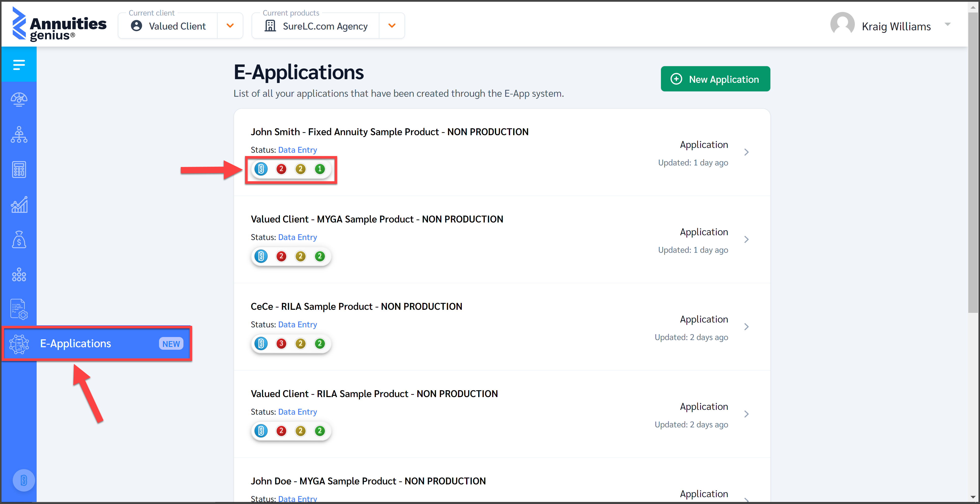
Task: Click the Annuities Genius logo
Action: (59, 24)
